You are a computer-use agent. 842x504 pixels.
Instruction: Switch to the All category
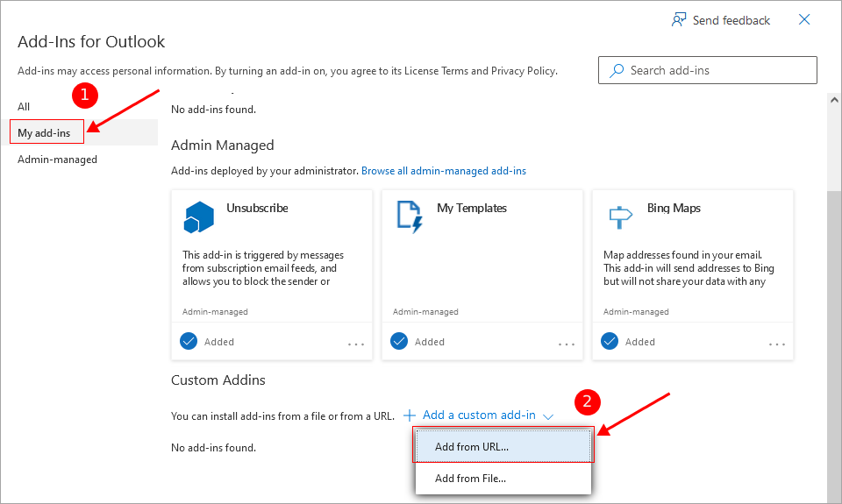pyautogui.click(x=24, y=106)
